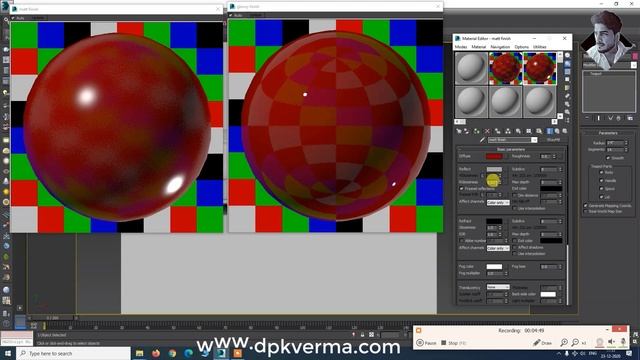The image size is (640, 360).
Task: Open Chrome from the Windows taskbar
Action: (172, 353)
